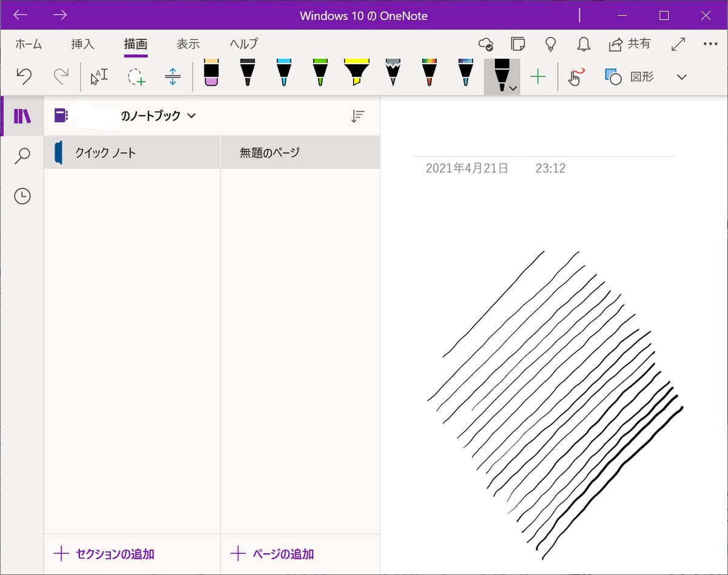728x575 pixels.
Task: Enter full screen mode with diagonal arrows
Action: [678, 44]
